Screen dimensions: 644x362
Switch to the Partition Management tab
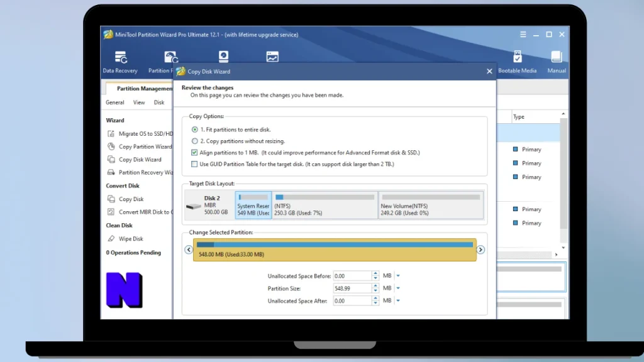pyautogui.click(x=140, y=88)
